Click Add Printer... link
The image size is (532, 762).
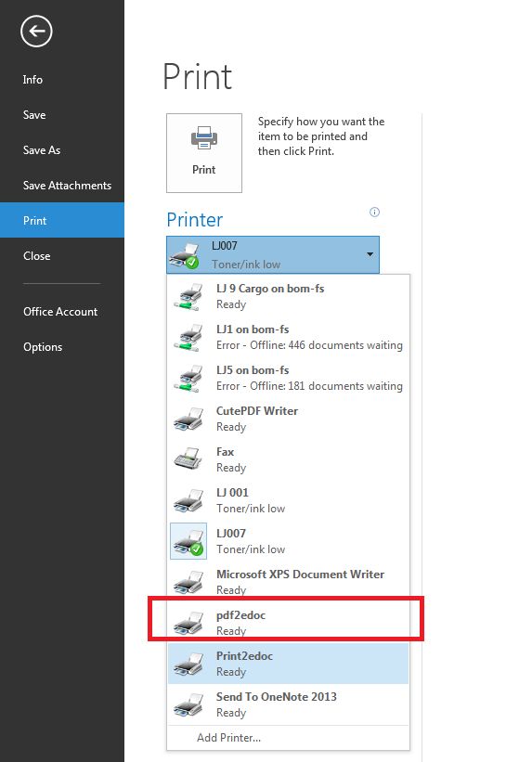pyautogui.click(x=228, y=738)
